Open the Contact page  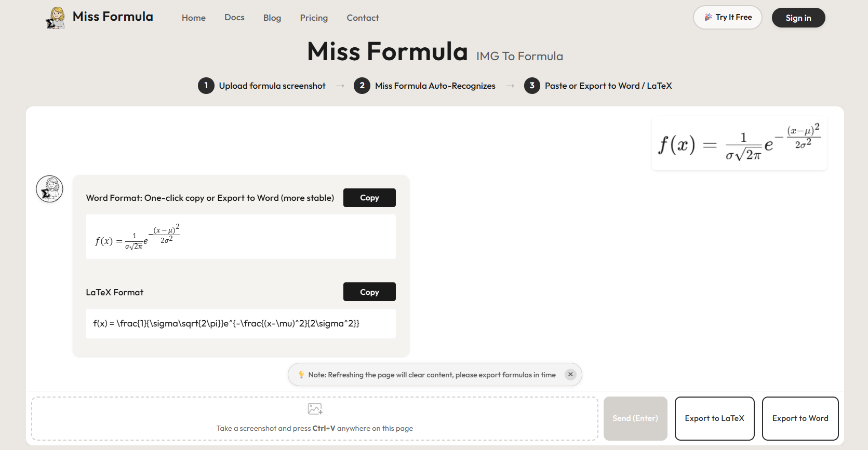363,18
